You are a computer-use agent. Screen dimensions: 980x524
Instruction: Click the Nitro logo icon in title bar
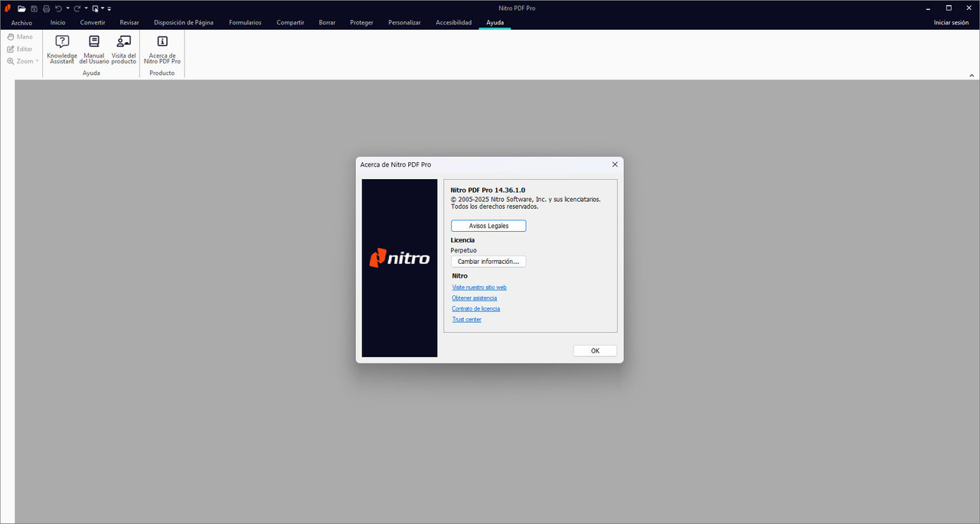click(x=8, y=8)
